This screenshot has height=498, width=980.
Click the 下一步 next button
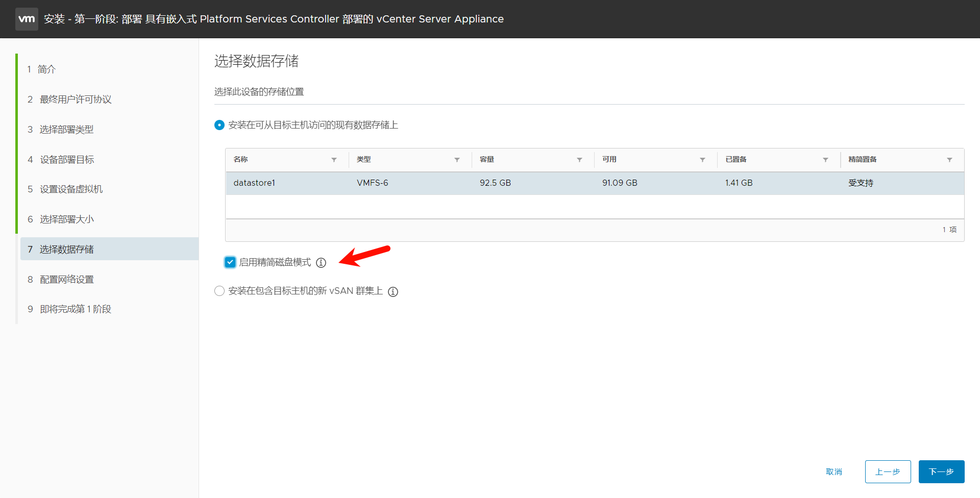tap(941, 472)
